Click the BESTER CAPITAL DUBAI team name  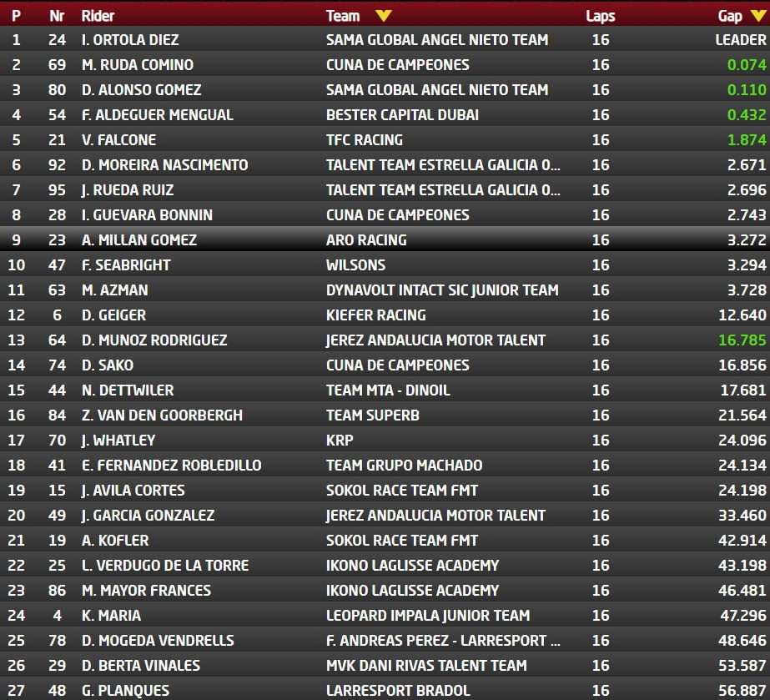403,114
